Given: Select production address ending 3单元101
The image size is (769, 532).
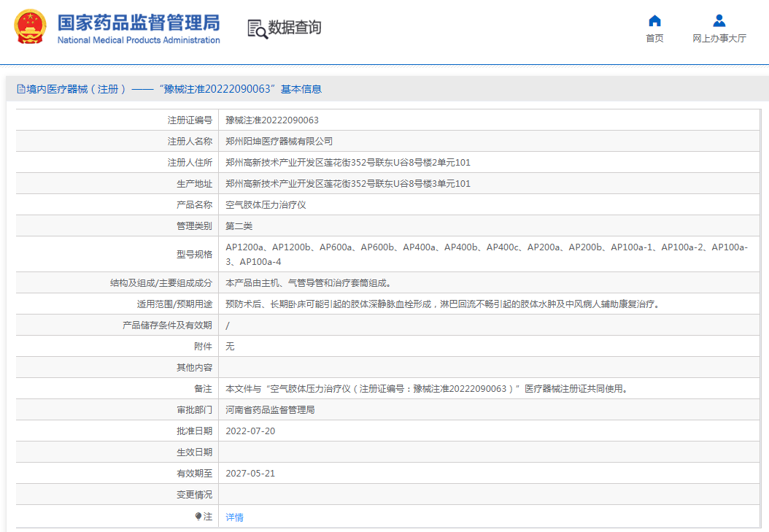Looking at the screenshot, I should (x=348, y=183).
